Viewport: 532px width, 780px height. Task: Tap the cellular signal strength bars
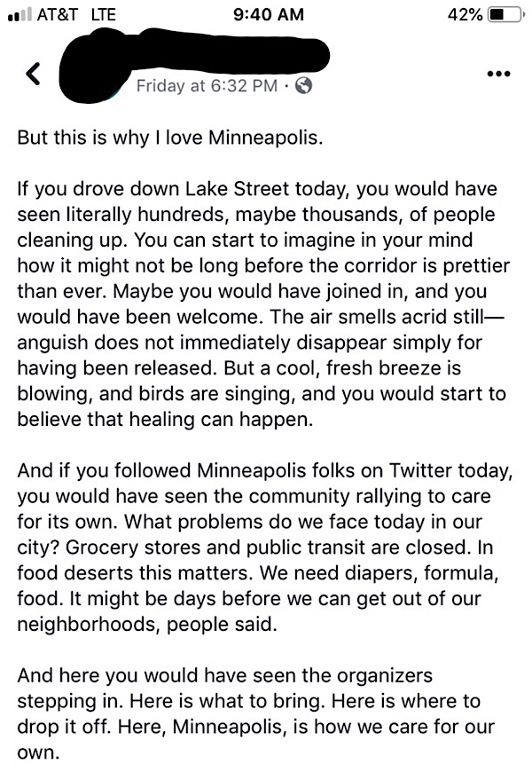20,14
